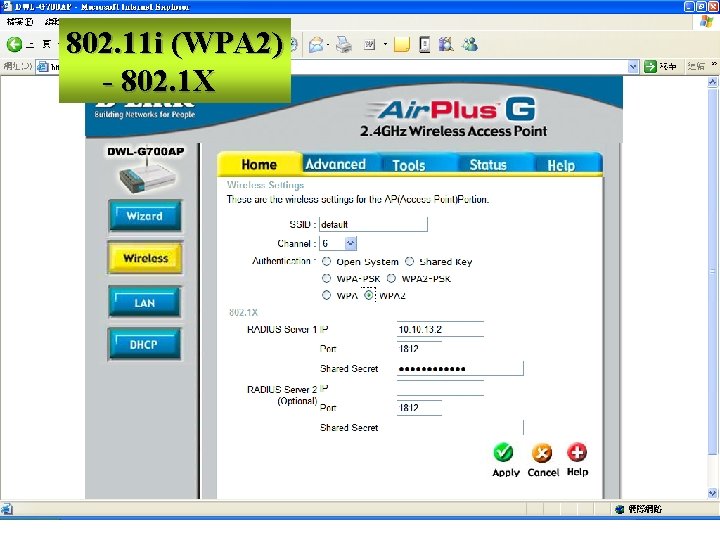Open the Channel dropdown
This screenshot has width=720, height=540.
[x=350, y=243]
